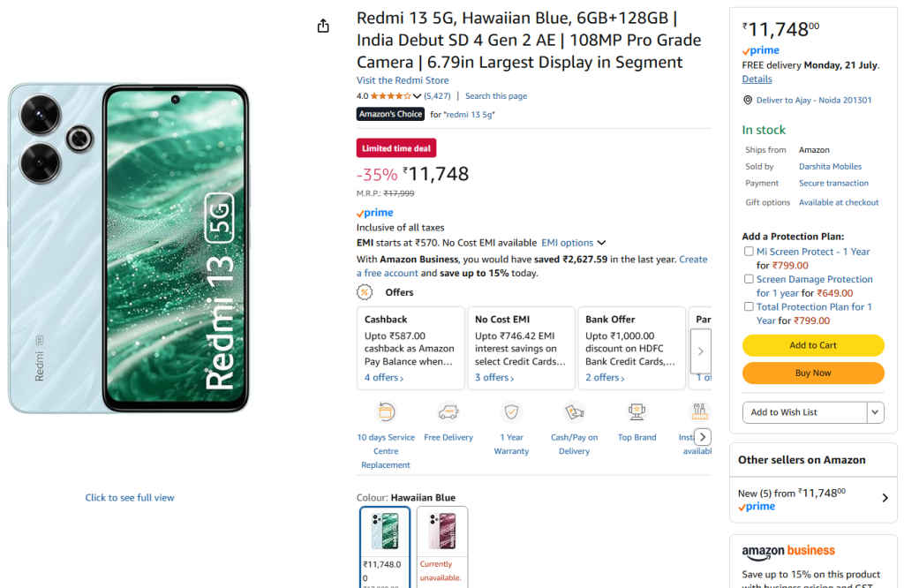Click the Redmi 13 5G product image
Image resolution: width=904 pixels, height=588 pixels.
130,248
